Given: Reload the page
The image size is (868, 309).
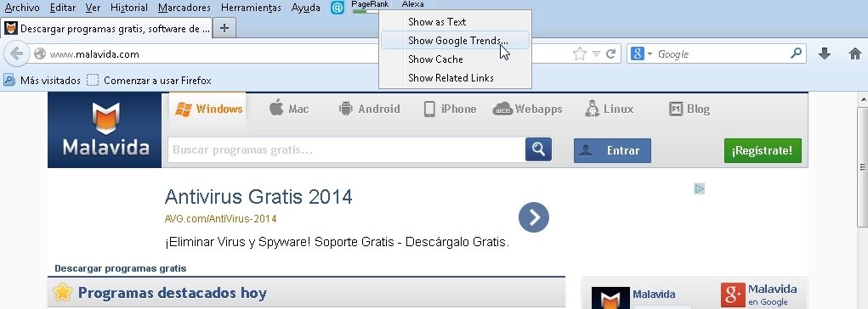Looking at the screenshot, I should (611, 53).
